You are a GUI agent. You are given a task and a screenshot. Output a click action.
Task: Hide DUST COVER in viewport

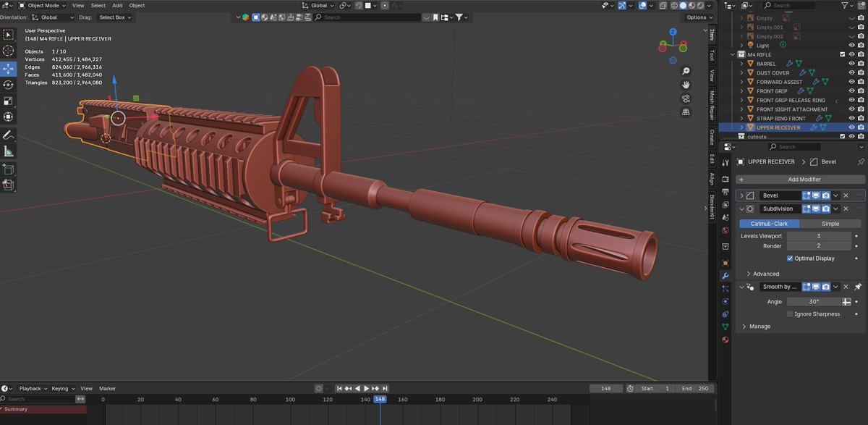[x=851, y=73]
